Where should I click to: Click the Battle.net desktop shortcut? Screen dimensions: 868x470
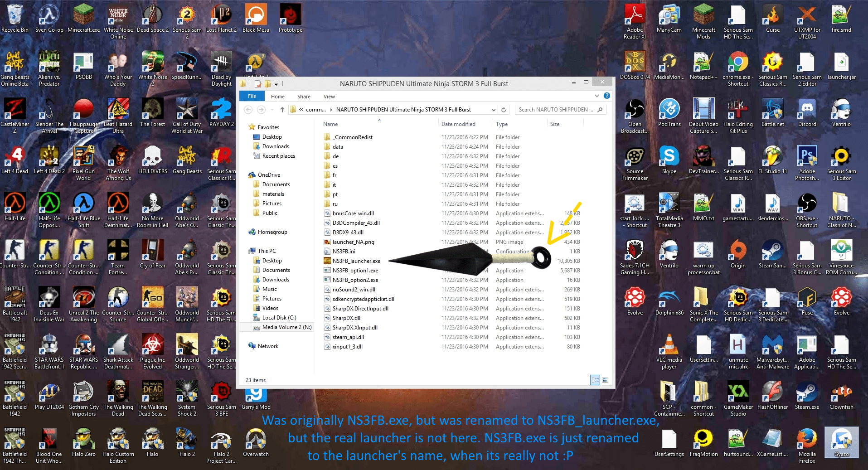[x=773, y=112]
